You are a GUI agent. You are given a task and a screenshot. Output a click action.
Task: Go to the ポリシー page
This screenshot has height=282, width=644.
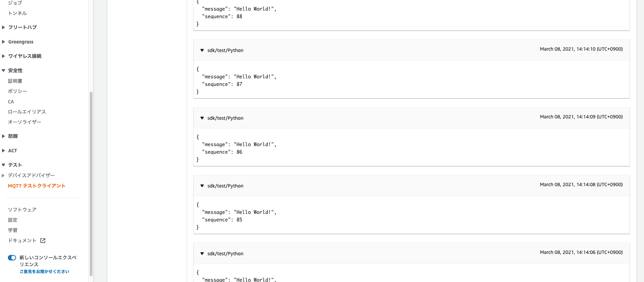[x=17, y=91]
